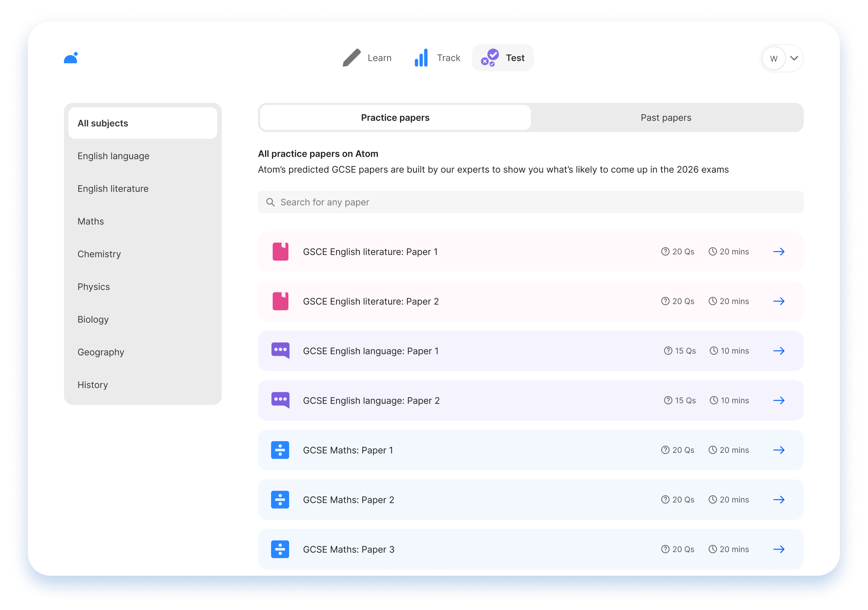Select Geography from the subject list

pyautogui.click(x=101, y=352)
